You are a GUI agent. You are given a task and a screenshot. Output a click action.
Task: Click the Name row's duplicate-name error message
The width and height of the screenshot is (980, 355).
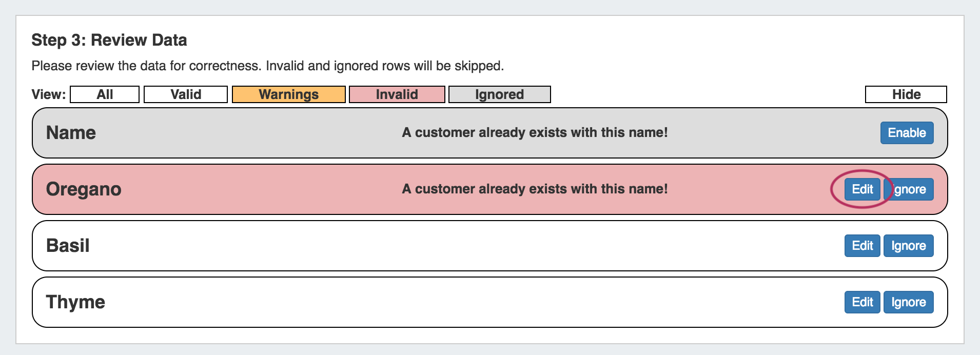(x=535, y=133)
